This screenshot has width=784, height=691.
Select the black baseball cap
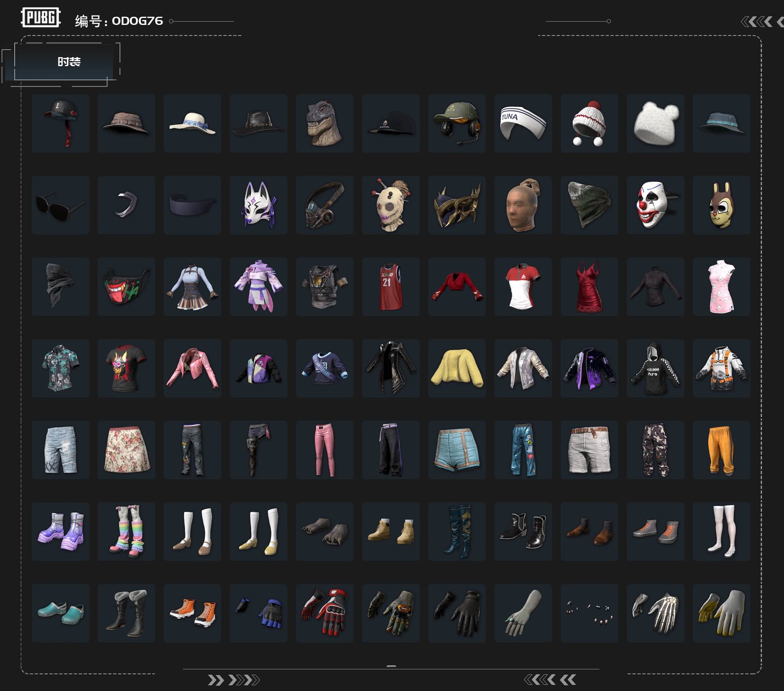tap(391, 123)
